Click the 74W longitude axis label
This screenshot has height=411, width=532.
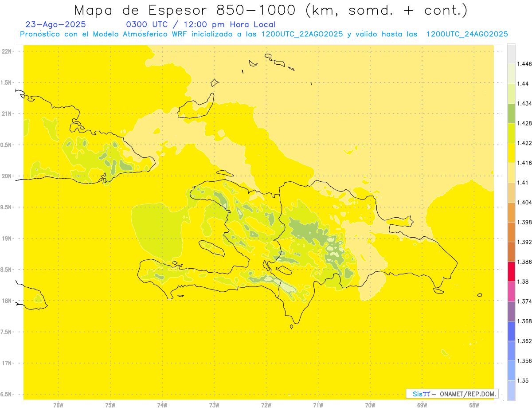pos(162,405)
